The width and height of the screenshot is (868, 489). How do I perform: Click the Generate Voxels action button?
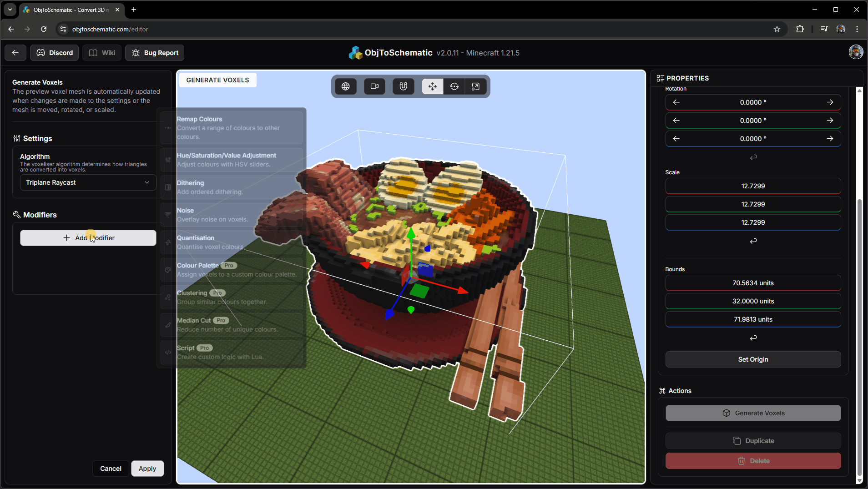pos(753,413)
